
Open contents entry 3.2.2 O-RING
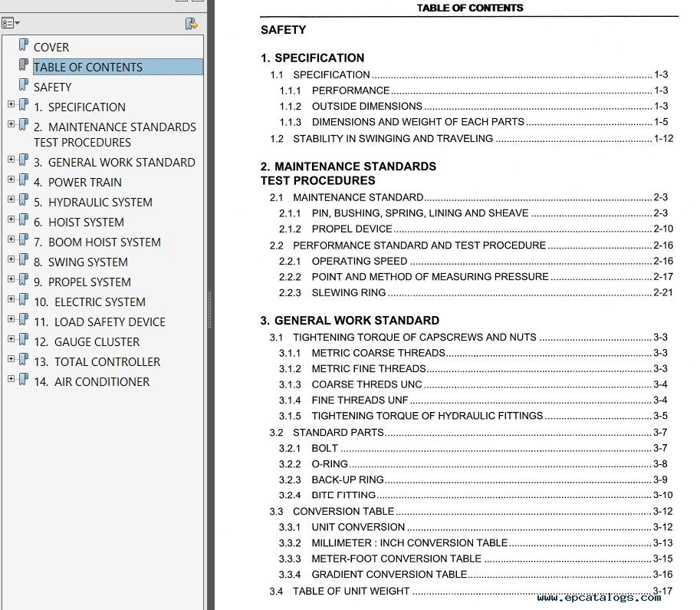pos(473,464)
